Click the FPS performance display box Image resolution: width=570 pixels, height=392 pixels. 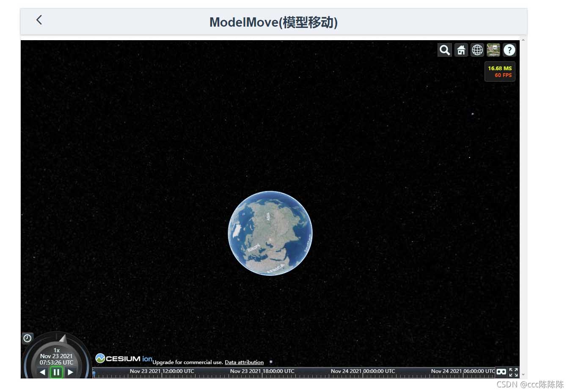click(x=500, y=71)
